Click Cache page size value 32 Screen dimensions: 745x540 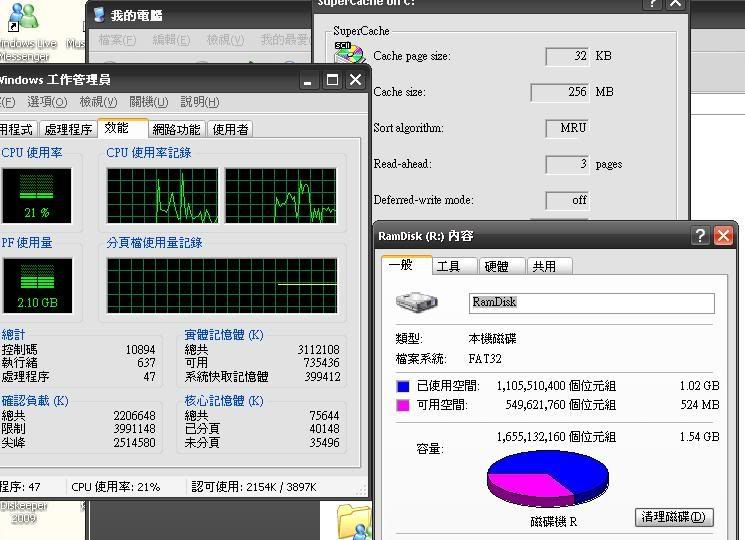[x=567, y=56]
